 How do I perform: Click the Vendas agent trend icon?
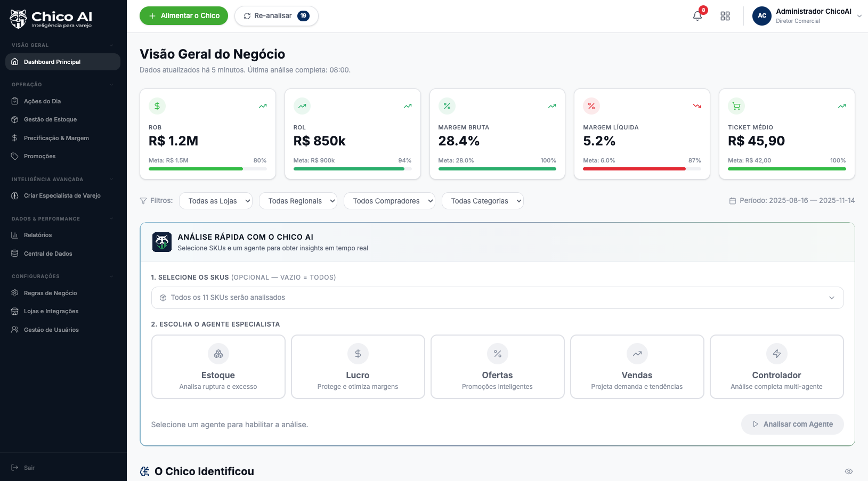(637, 354)
